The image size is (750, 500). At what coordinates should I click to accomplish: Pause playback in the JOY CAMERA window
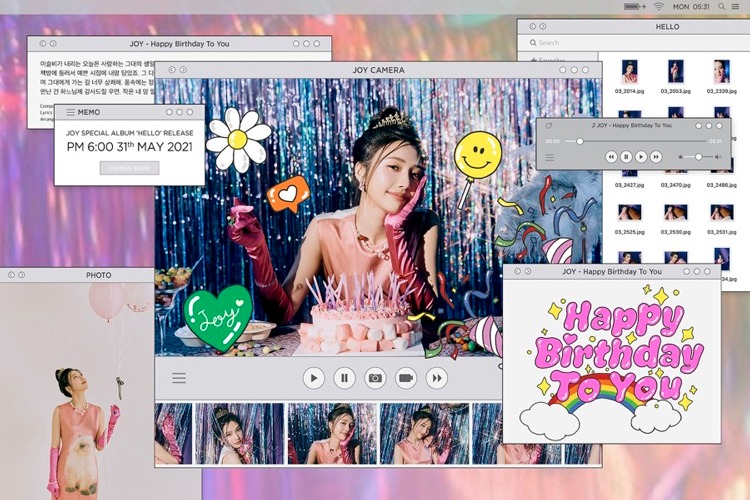pos(344,378)
